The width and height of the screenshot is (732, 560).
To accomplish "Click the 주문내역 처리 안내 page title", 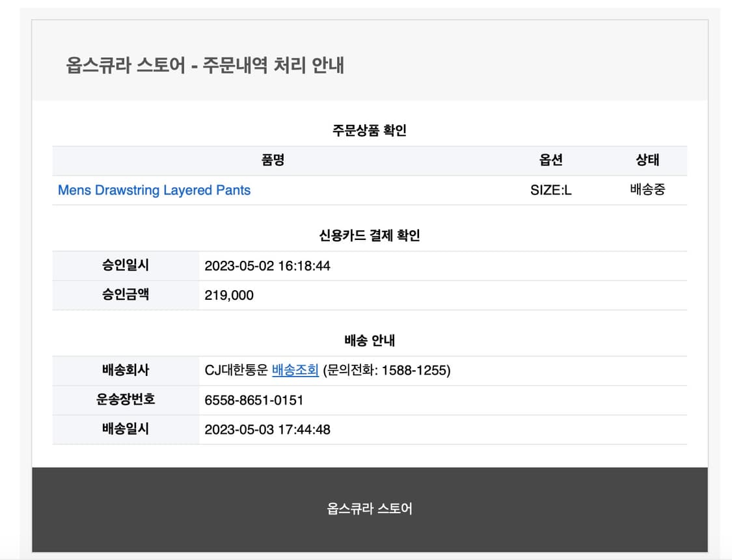I will (x=205, y=66).
